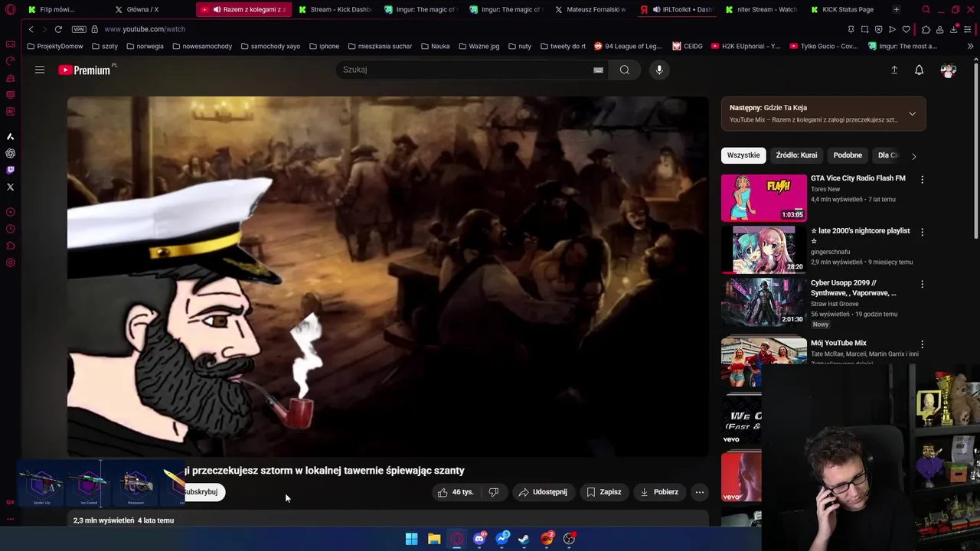Open Windows Start menu
The image size is (980, 551).
[x=411, y=539]
